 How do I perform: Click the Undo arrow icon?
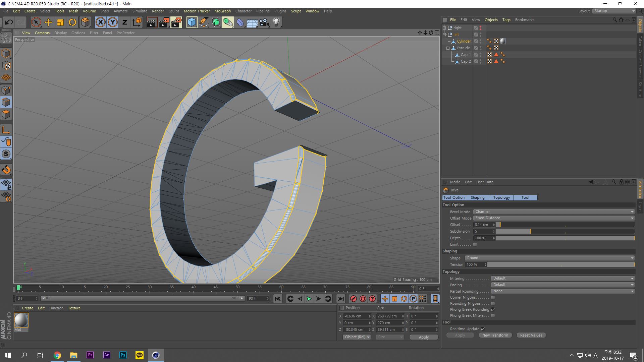tap(9, 22)
